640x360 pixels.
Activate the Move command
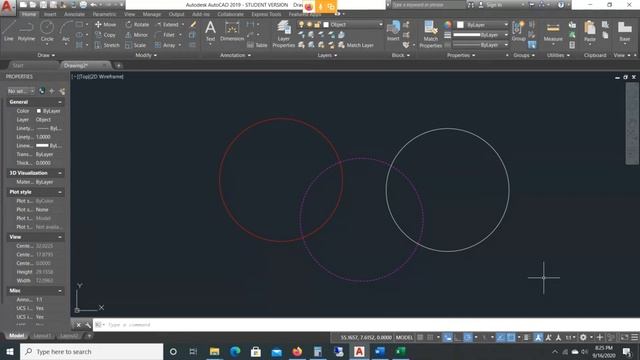(105, 24)
